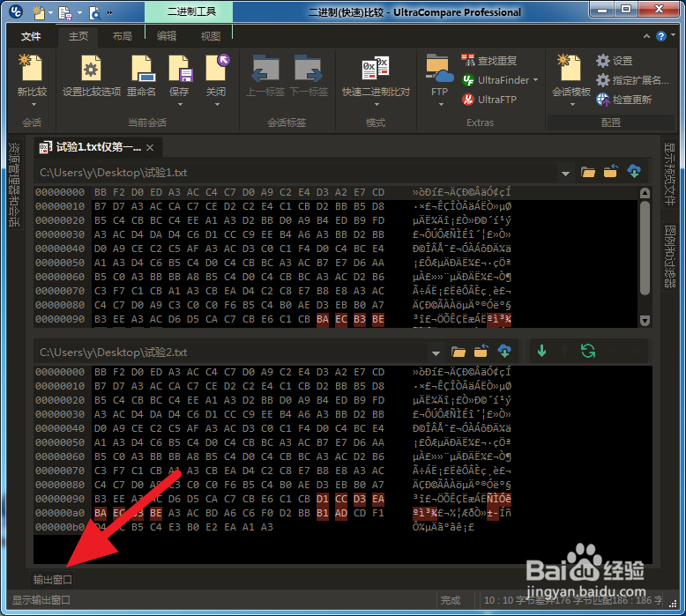The width and height of the screenshot is (686, 616).
Task: Browse folder for first file 试验1.txt
Action: [x=588, y=172]
